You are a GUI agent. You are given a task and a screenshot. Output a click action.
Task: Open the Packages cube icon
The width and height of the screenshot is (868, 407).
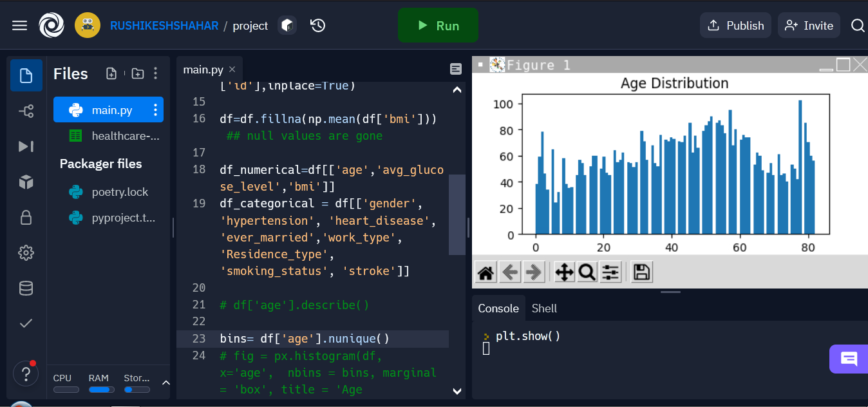tap(26, 182)
